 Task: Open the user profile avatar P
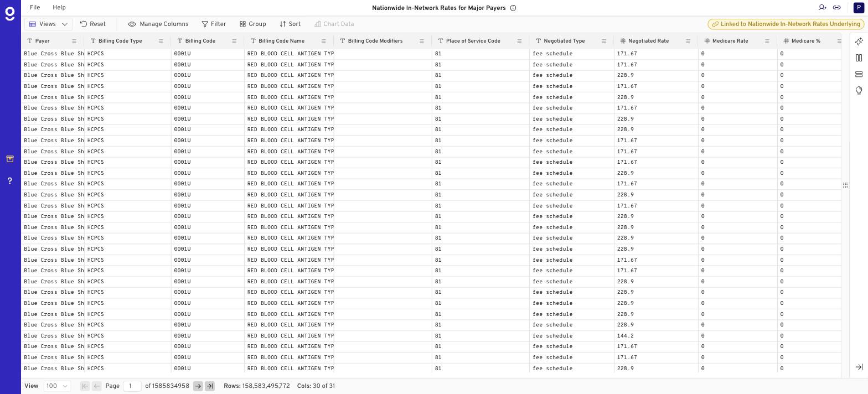pyautogui.click(x=859, y=8)
